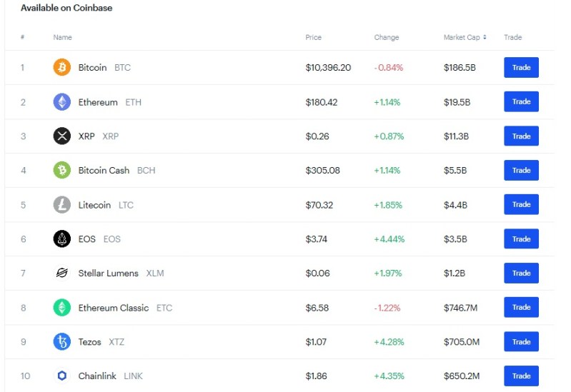This screenshot has width=571, height=392.
Task: Click the green Ethereum Classic icon
Action: click(62, 308)
